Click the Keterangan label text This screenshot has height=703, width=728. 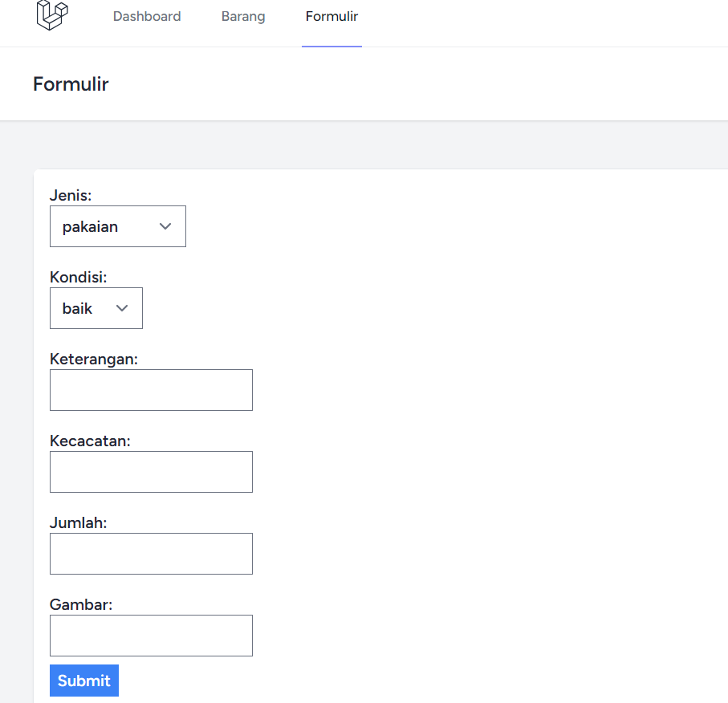tap(94, 359)
